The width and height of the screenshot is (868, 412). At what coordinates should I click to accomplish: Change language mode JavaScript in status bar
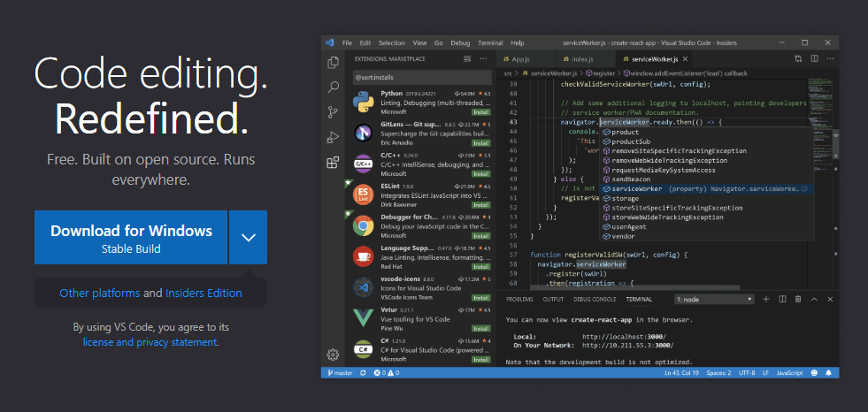789,373
